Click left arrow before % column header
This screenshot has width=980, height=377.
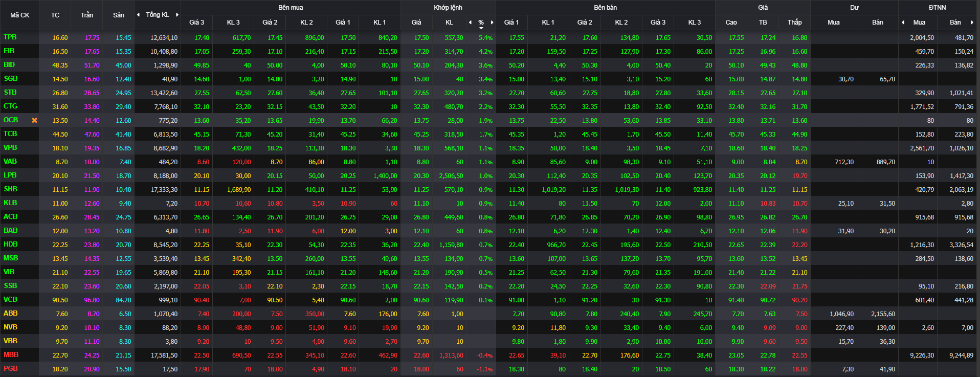pos(470,23)
